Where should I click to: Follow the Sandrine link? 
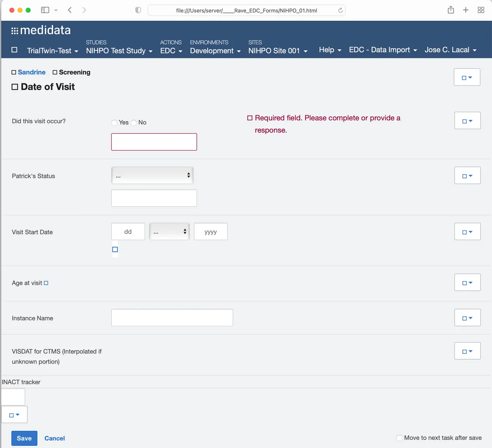32,72
